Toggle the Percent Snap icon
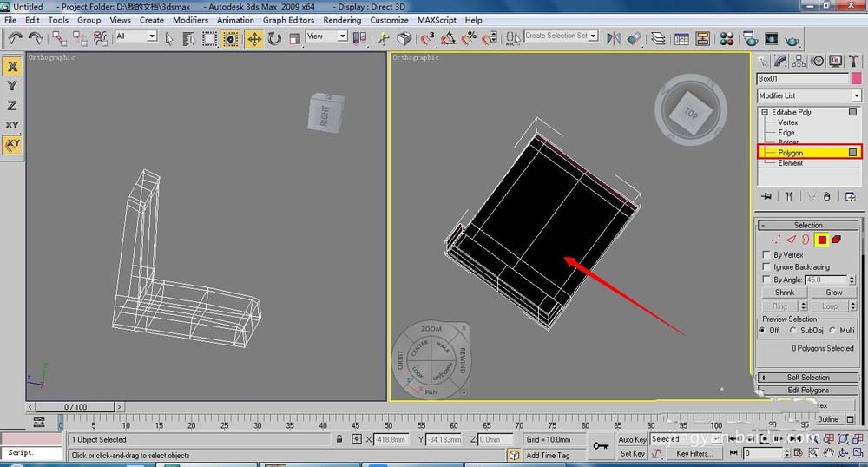This screenshot has height=467, width=868. (469, 38)
